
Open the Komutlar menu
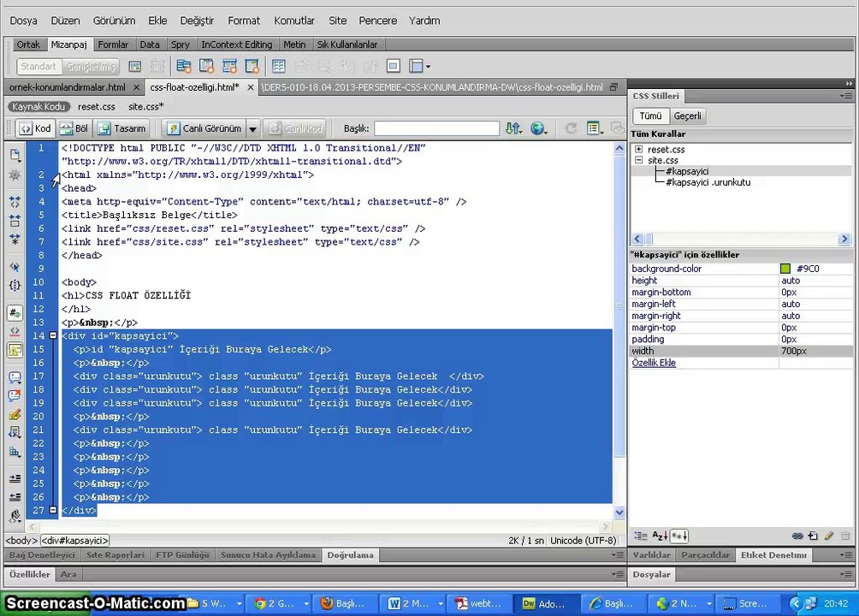tap(294, 21)
